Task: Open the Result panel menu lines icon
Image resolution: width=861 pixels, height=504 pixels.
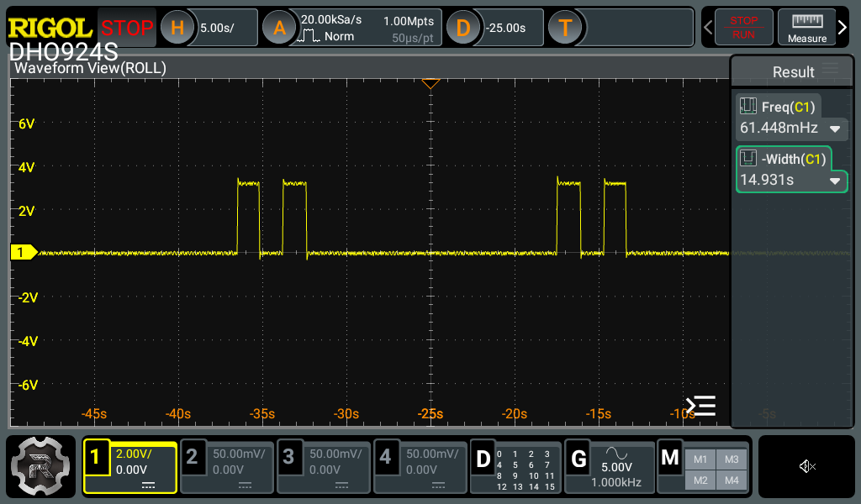Action: click(831, 69)
